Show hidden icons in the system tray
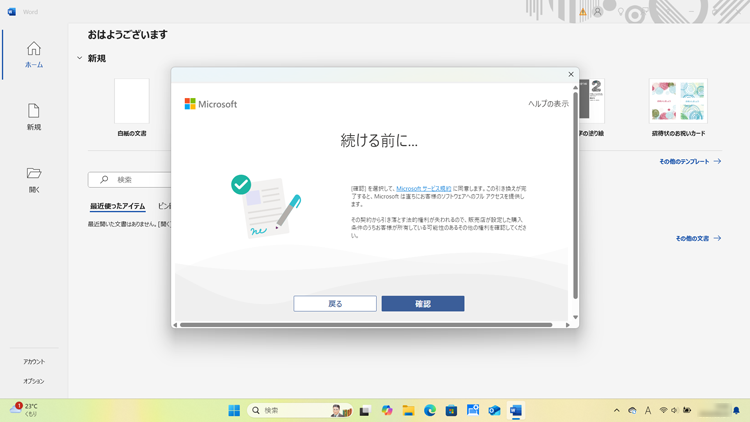750x422 pixels. coord(616,410)
